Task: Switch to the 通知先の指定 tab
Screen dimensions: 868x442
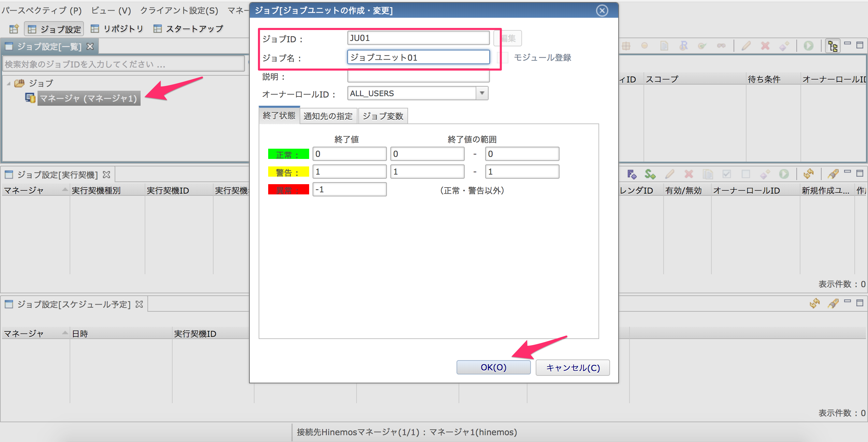Action: tap(328, 116)
